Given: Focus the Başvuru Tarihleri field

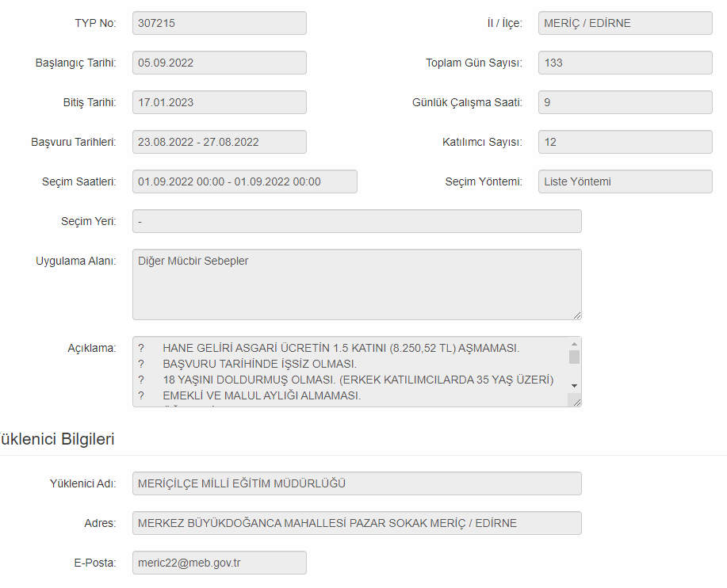Looking at the screenshot, I should 219,142.
